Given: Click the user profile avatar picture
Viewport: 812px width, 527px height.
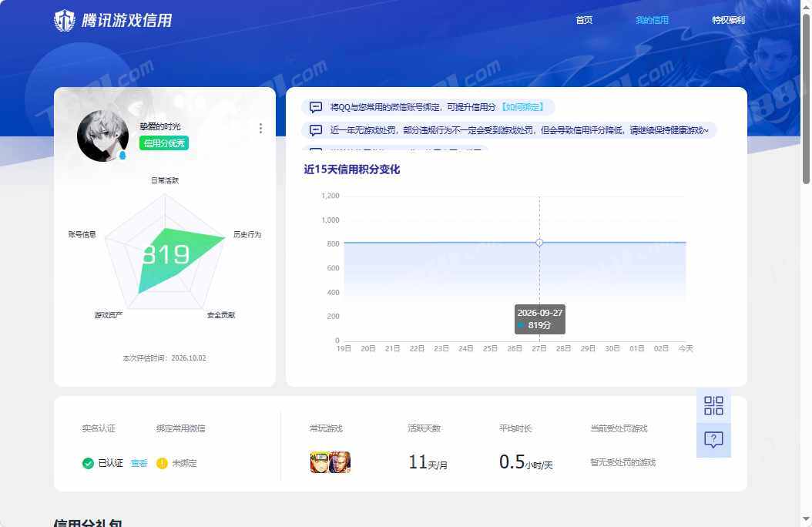Looking at the screenshot, I should point(102,136).
